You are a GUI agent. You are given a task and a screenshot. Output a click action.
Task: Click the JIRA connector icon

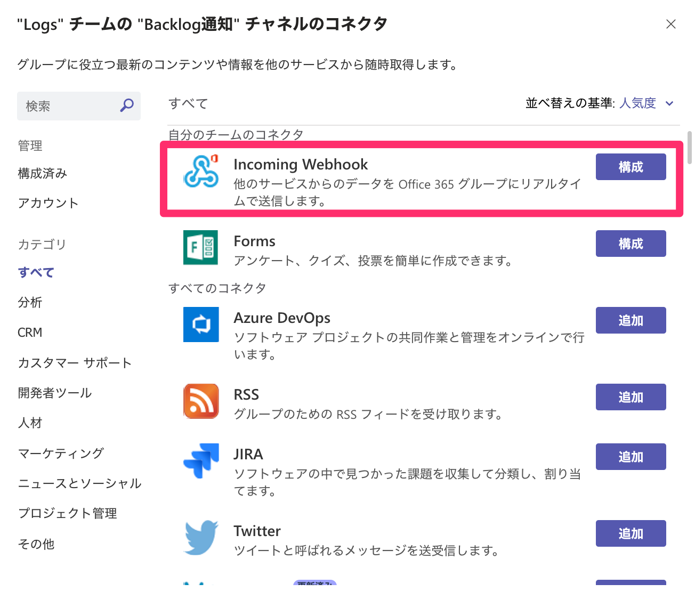point(201,461)
